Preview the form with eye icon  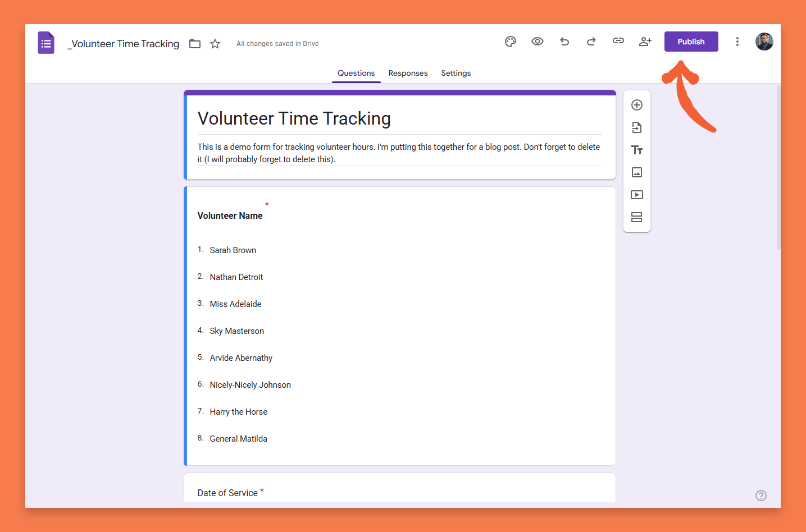(x=538, y=42)
